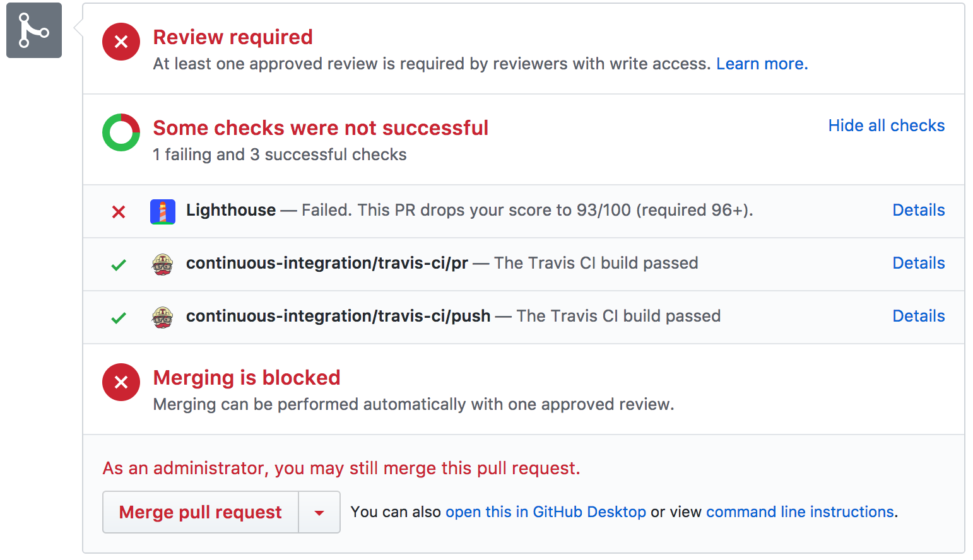This screenshot has height=560, width=973.
Task: Click the green checkmark for travis-ci/pr
Action: pos(118,265)
